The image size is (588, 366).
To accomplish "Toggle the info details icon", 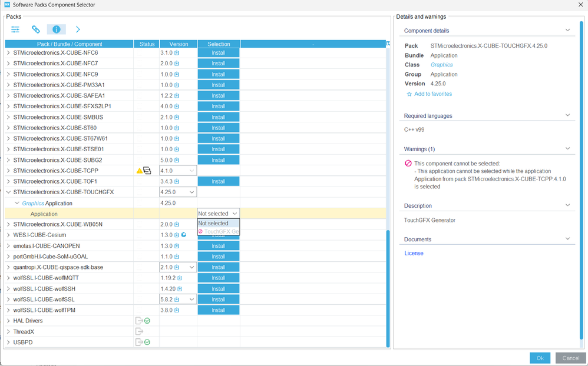I will pos(56,29).
